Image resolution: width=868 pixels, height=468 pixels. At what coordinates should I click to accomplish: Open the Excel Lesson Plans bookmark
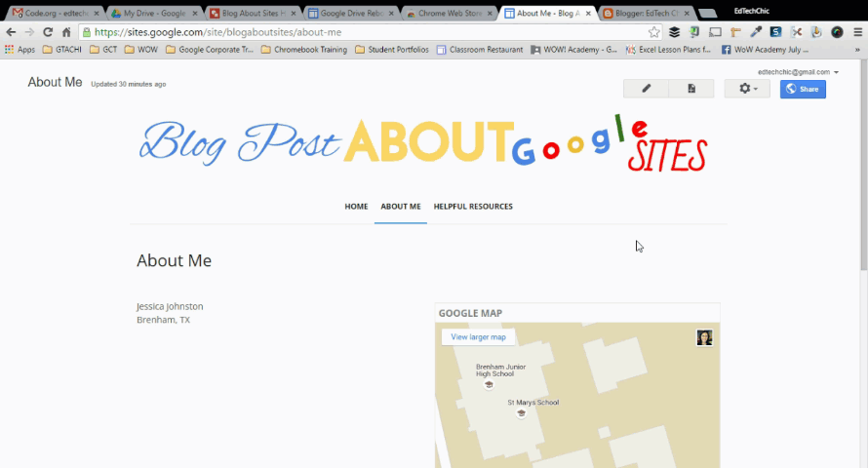pyautogui.click(x=668, y=50)
